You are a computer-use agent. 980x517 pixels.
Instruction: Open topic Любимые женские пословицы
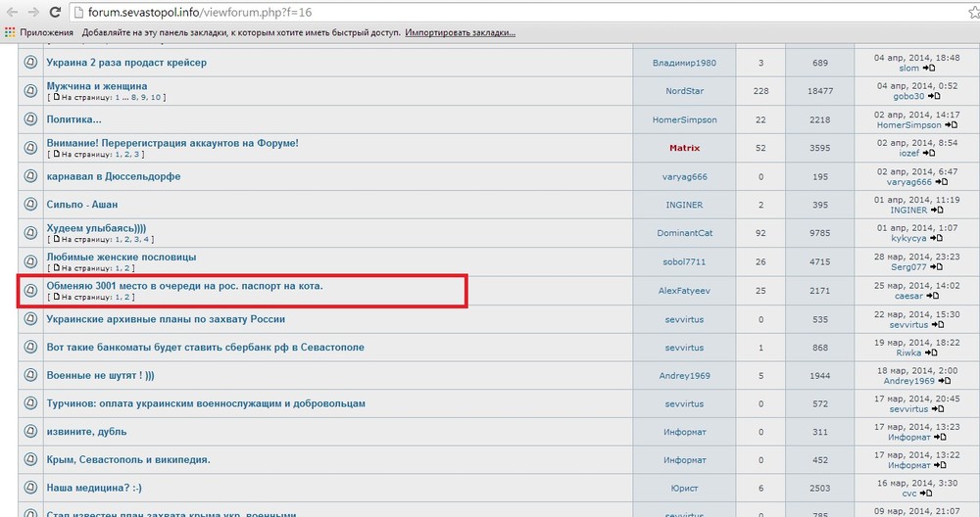click(x=122, y=257)
